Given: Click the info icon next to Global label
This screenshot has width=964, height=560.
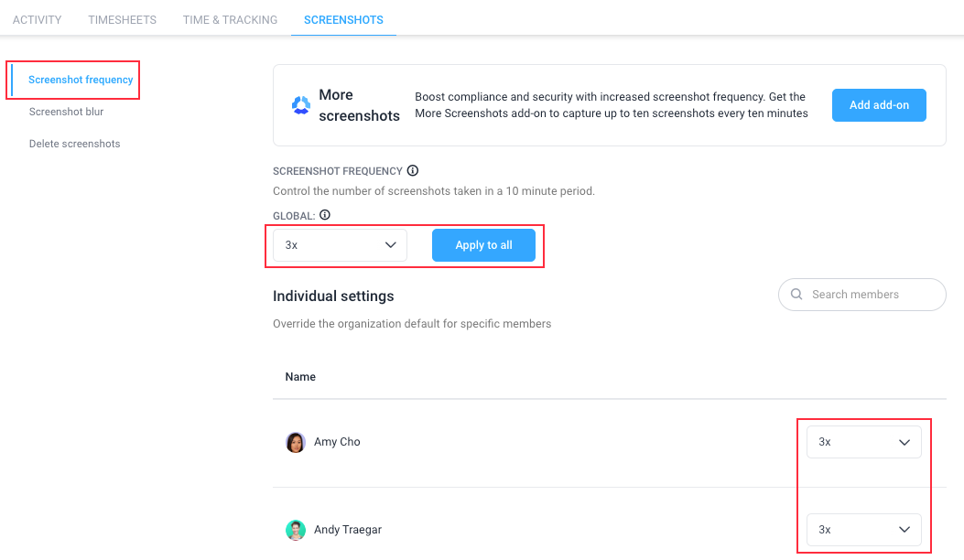Looking at the screenshot, I should 325,214.
